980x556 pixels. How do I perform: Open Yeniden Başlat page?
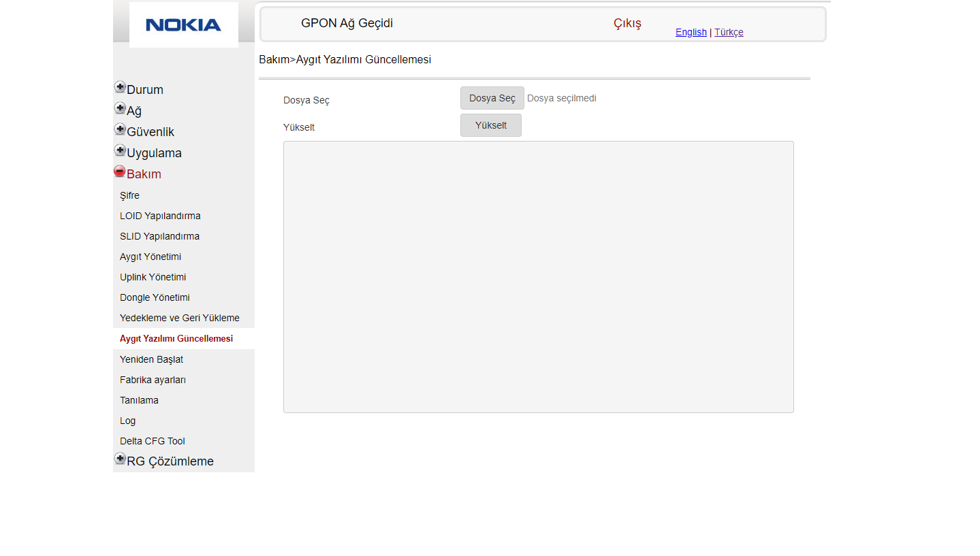tap(151, 359)
